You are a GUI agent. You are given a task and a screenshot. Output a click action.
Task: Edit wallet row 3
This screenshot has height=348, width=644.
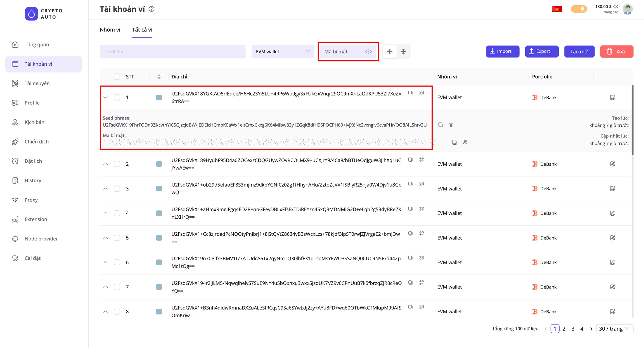(612, 189)
